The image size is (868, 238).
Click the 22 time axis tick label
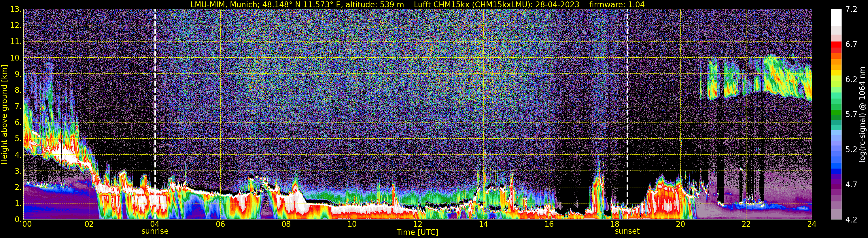746,224
